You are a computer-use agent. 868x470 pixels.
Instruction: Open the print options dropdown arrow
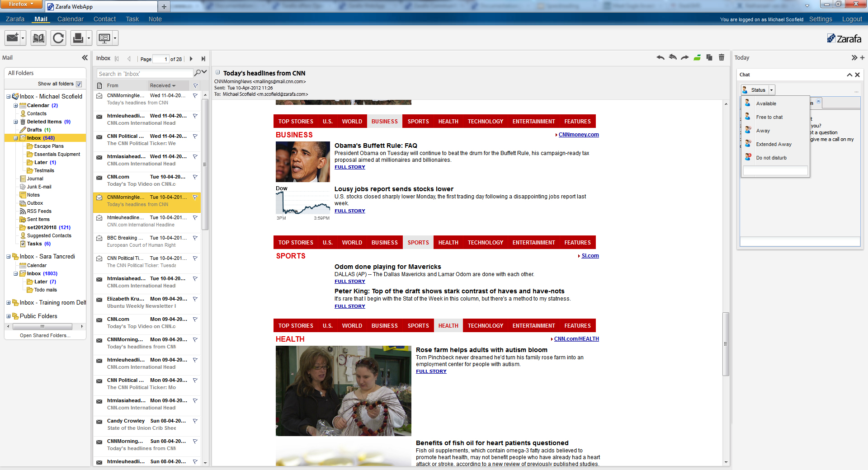[89, 38]
